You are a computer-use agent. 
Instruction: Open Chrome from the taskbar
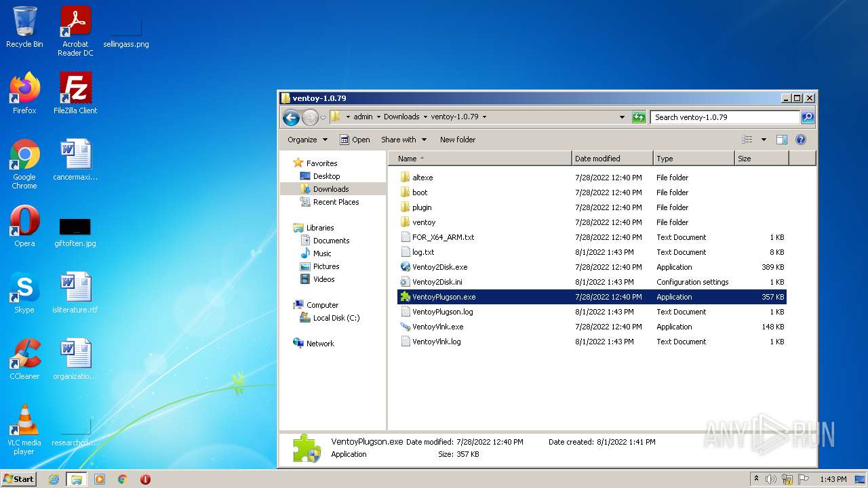[x=122, y=479]
